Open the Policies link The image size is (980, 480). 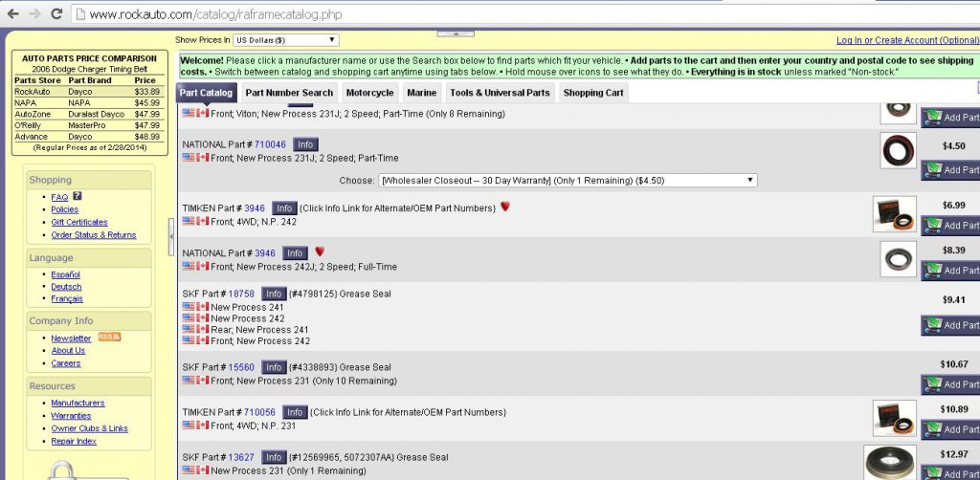[65, 209]
